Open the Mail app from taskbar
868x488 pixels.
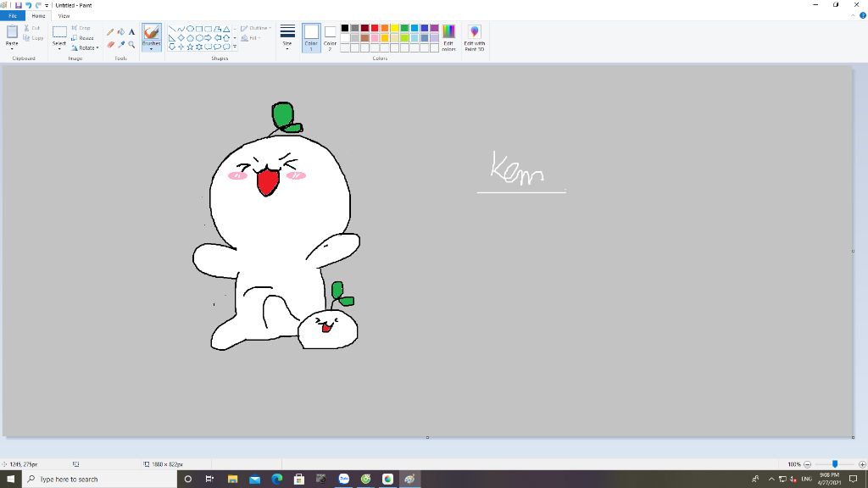(254, 480)
